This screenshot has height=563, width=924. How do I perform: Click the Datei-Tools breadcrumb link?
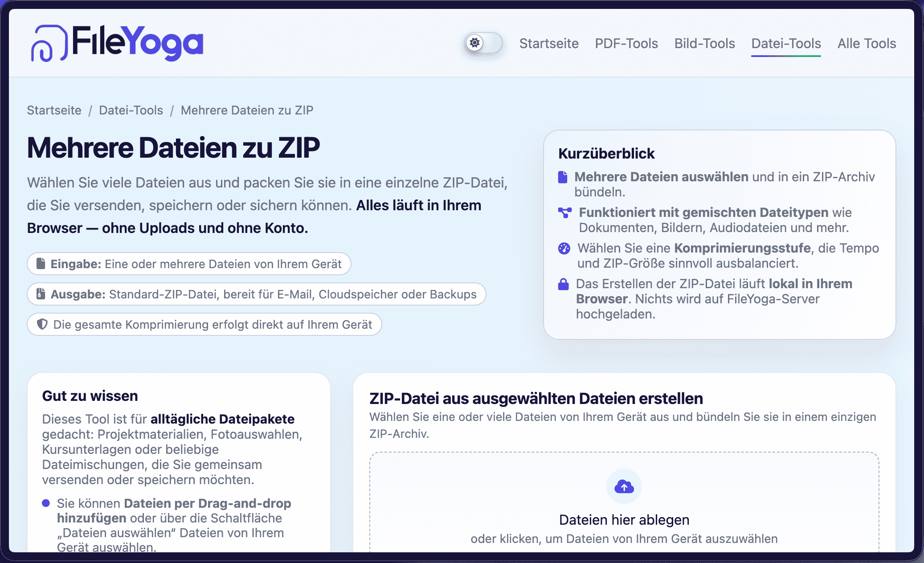(131, 110)
